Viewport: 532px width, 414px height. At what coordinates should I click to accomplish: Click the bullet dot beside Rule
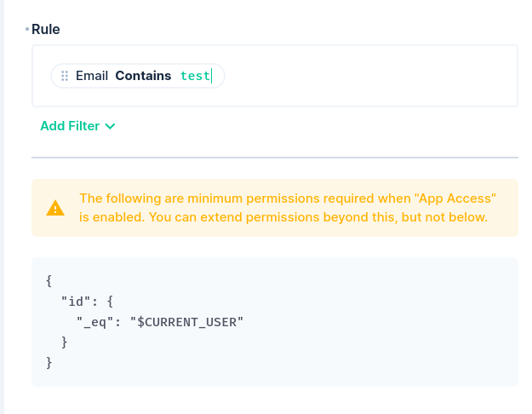tap(27, 30)
